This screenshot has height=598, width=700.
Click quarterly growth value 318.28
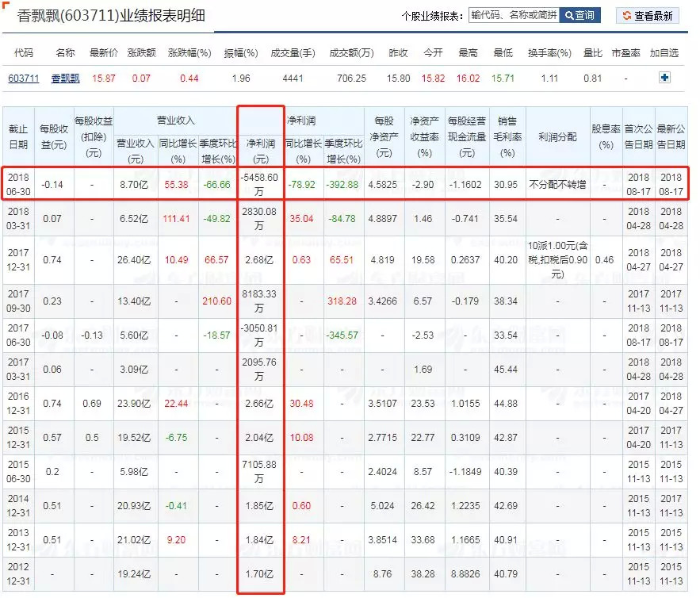tap(342, 301)
